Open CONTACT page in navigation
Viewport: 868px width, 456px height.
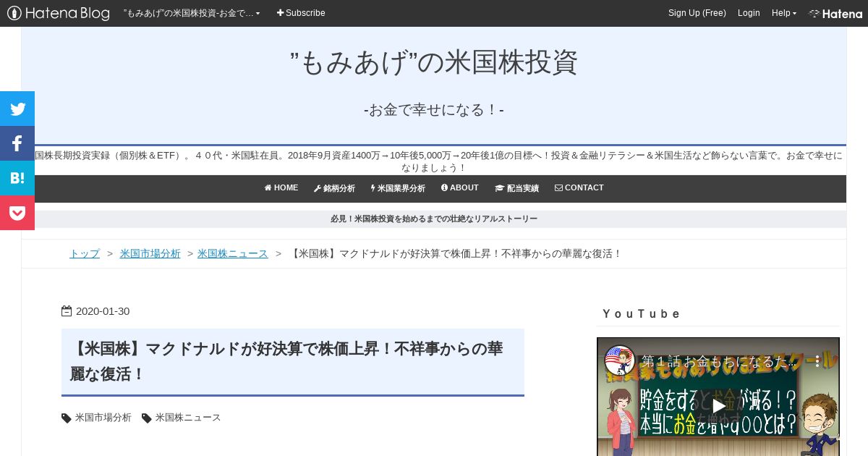[579, 188]
